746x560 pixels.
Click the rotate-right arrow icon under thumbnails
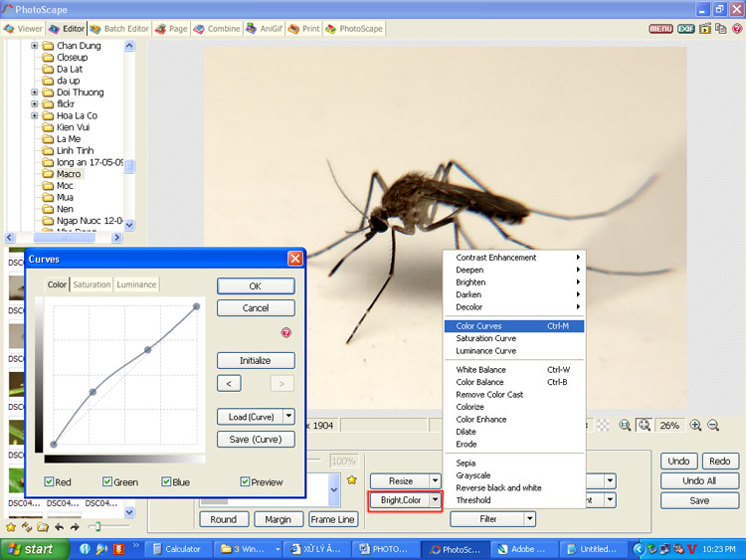(75, 527)
